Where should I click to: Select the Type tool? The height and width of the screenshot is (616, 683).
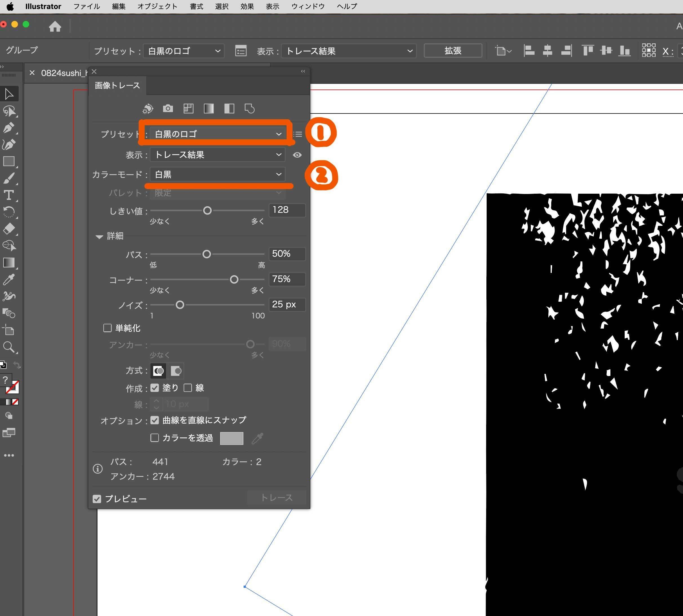click(x=9, y=195)
